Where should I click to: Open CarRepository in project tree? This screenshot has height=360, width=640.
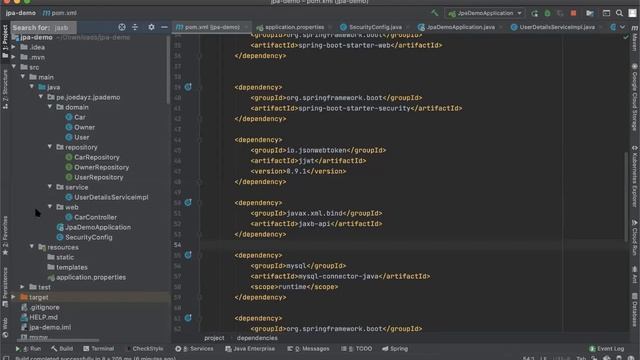point(93,157)
